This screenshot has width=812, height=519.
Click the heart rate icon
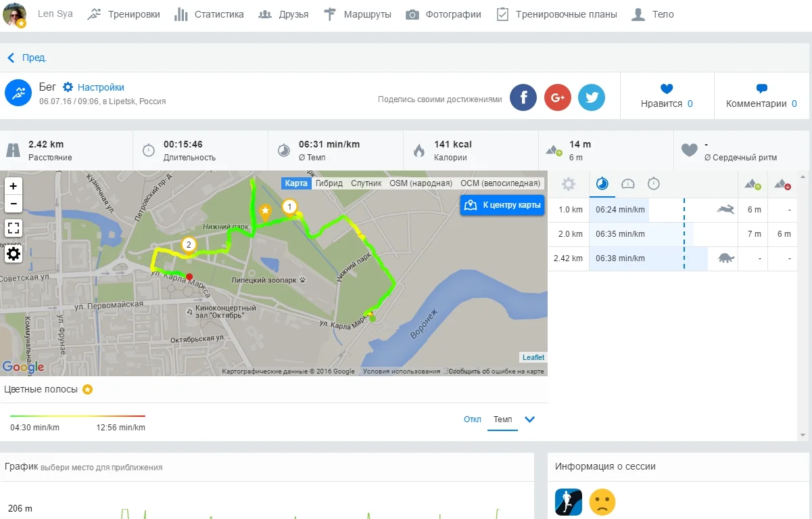689,150
